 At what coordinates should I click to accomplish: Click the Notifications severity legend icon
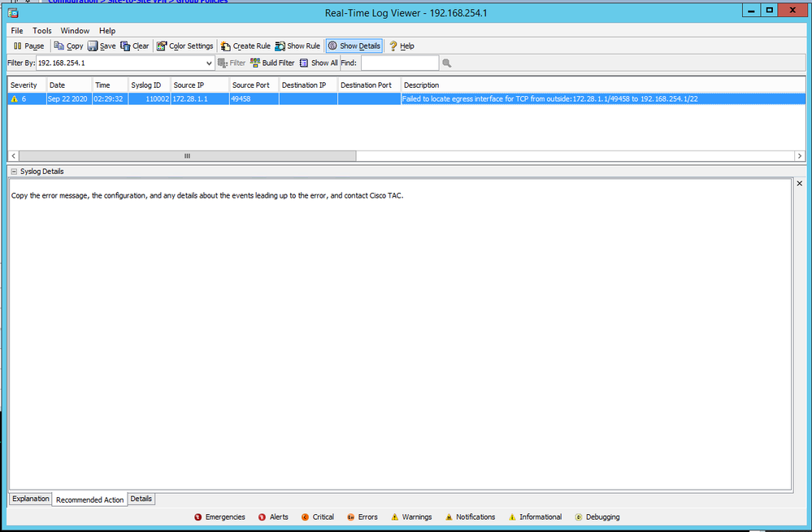449,517
